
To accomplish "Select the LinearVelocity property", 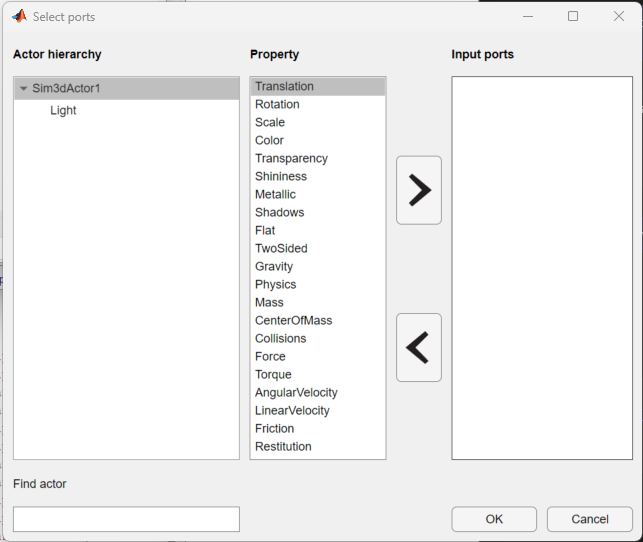I will click(x=318, y=411).
